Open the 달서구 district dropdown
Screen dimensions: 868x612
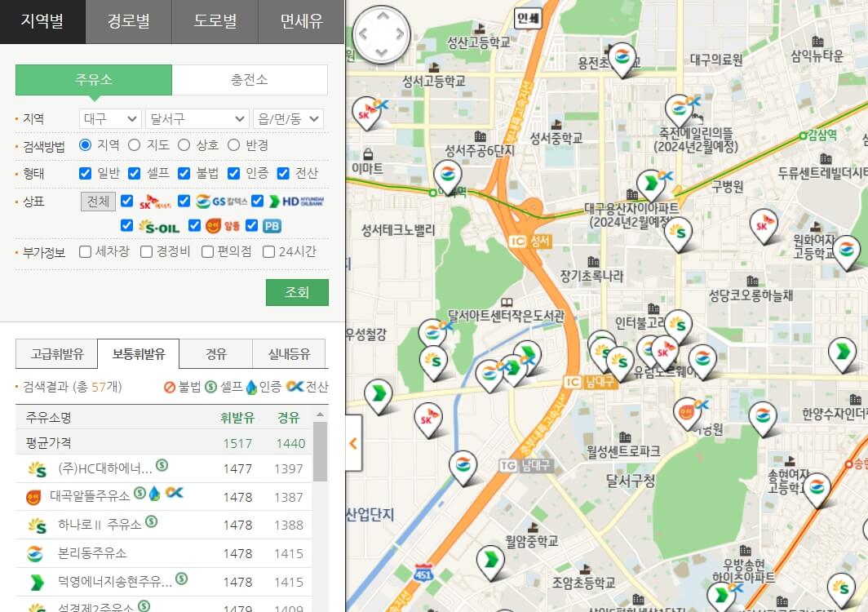click(x=197, y=118)
